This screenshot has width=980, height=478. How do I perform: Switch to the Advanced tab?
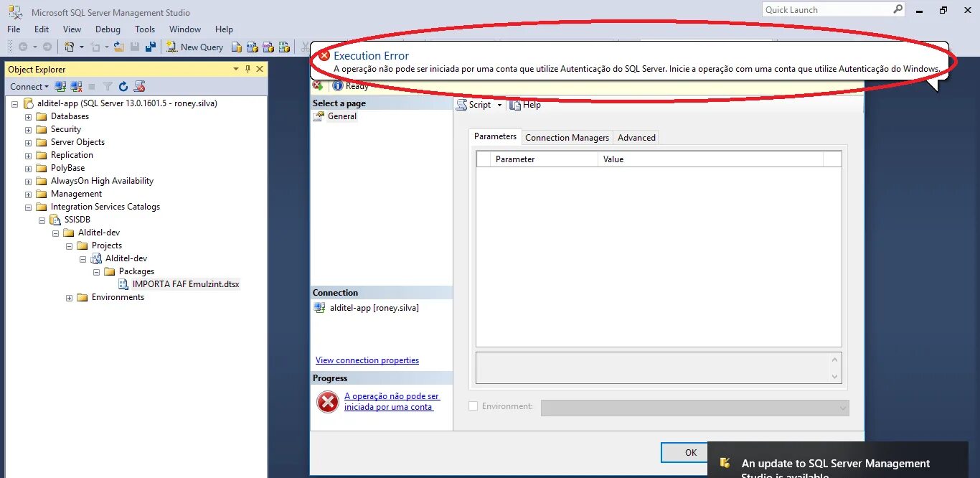click(x=636, y=138)
